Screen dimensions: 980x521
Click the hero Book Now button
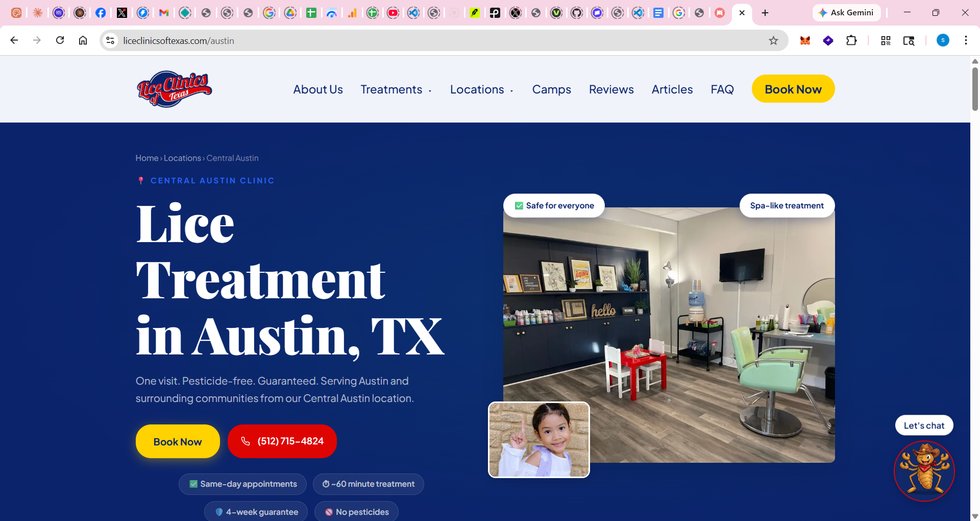coord(178,441)
